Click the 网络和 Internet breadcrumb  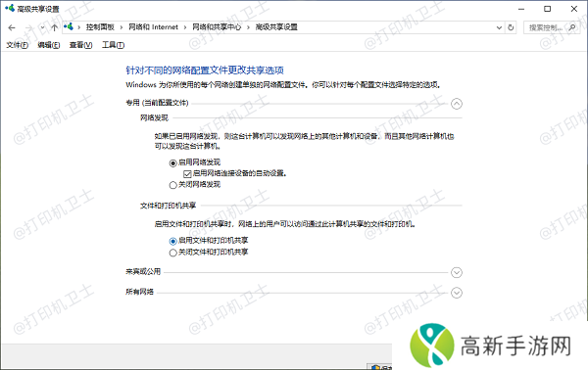(x=153, y=27)
